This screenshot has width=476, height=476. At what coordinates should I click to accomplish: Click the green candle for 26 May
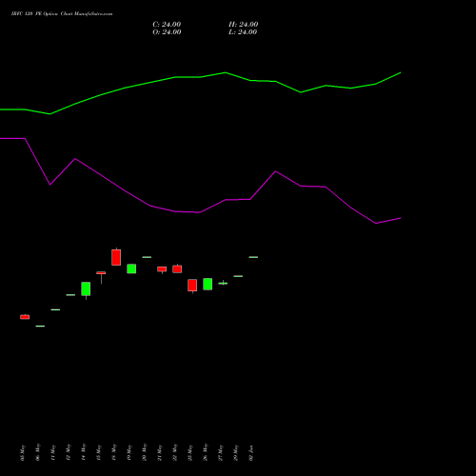pos(208,284)
